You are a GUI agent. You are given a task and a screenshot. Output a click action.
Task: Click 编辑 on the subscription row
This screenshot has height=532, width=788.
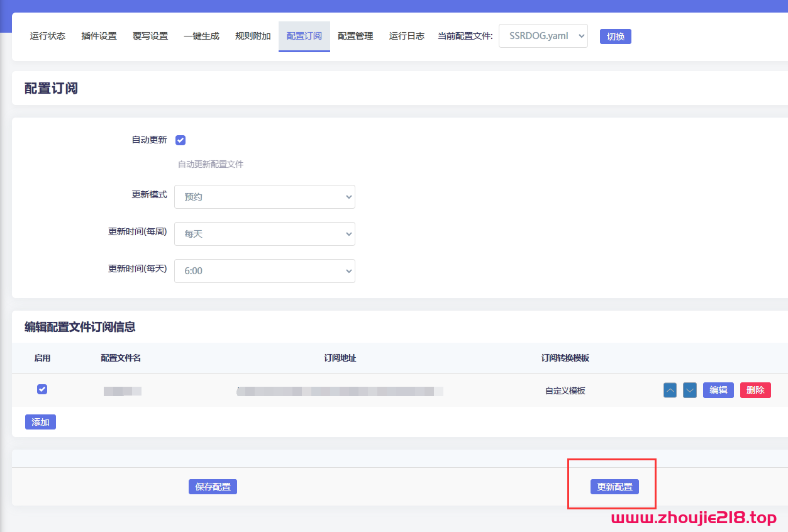click(x=718, y=390)
